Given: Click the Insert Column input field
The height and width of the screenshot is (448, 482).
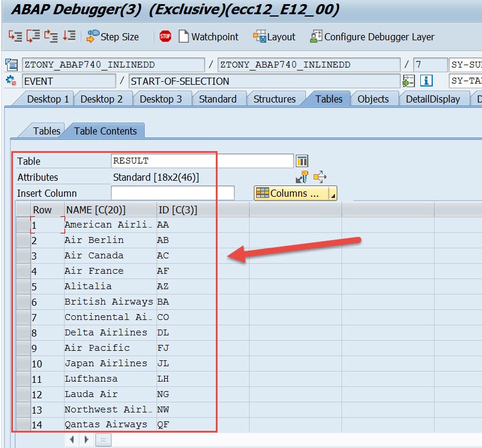Looking at the screenshot, I should point(173,193).
